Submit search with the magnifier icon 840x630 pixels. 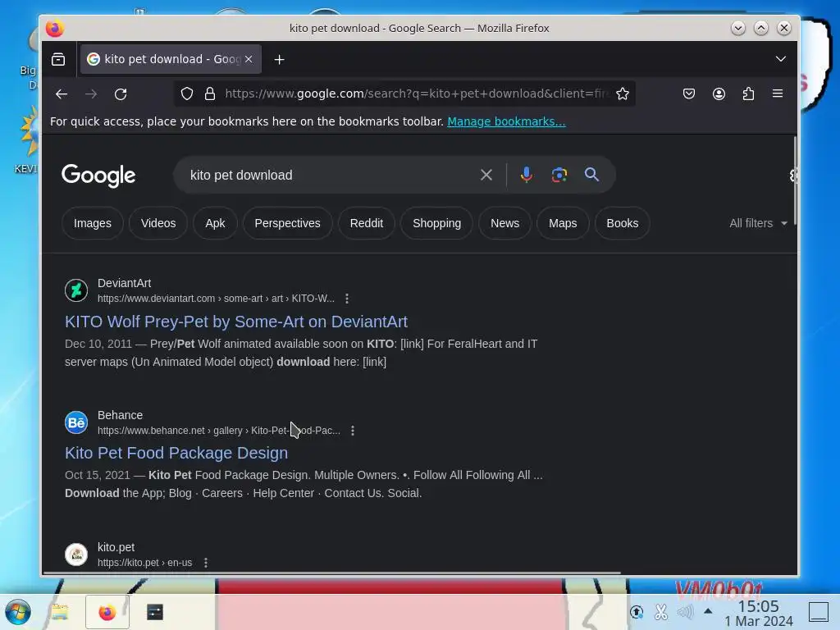(591, 175)
